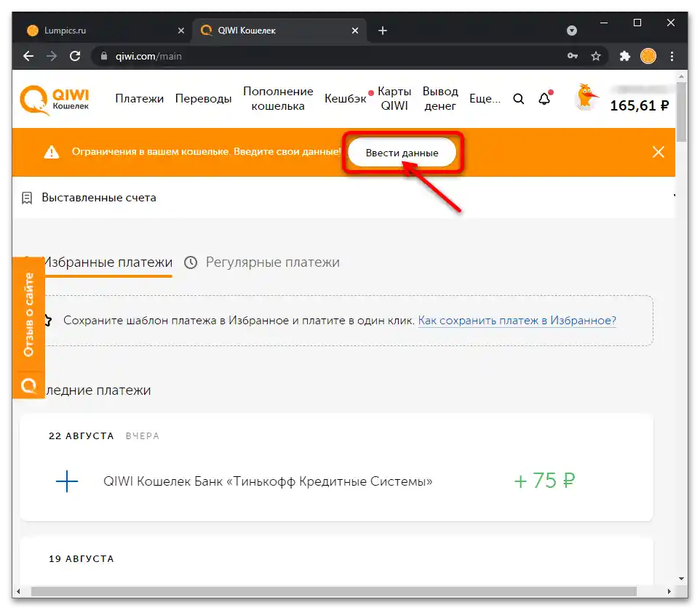Reload the qiwi.com page
The height and width of the screenshot is (610, 700).
click(x=75, y=56)
